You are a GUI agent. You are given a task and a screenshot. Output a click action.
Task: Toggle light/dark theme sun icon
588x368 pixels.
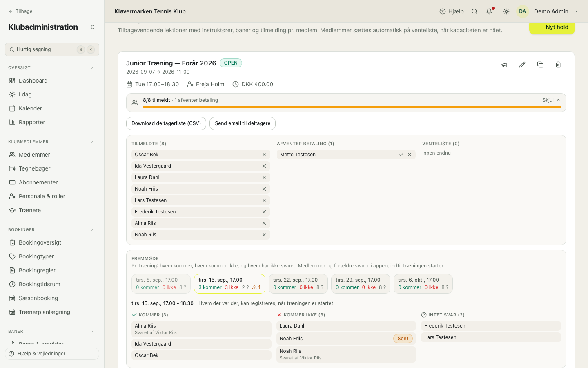click(506, 11)
